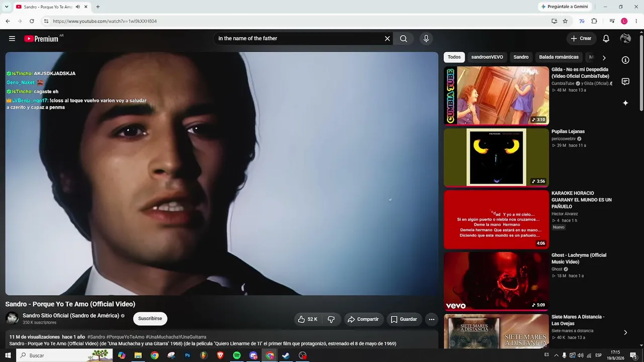Clear the search text with the X
This screenshot has width=644, height=362.
coord(387,39)
